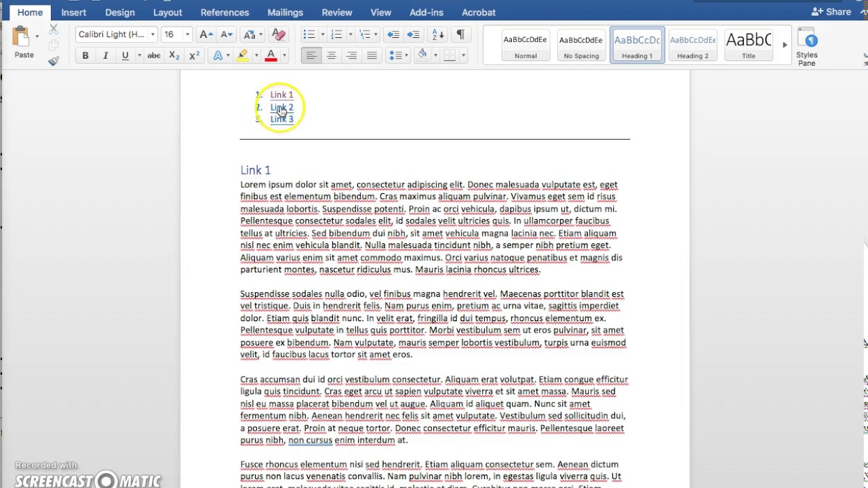Switch to the Review tab
Image resolution: width=868 pixels, height=488 pixels.
point(337,12)
